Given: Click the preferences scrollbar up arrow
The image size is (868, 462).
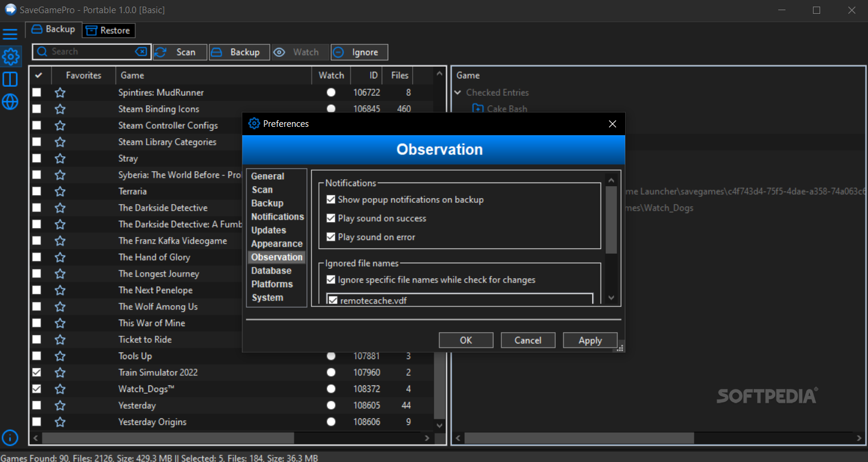Looking at the screenshot, I should [611, 180].
